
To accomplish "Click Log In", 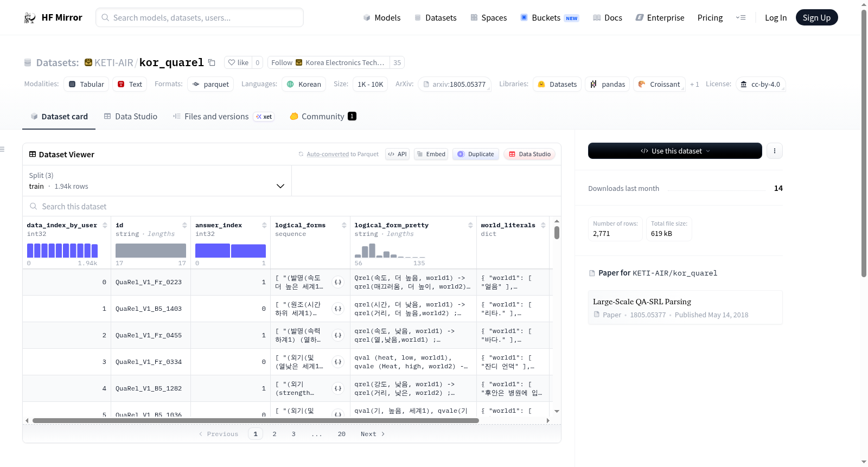I will 776,18.
